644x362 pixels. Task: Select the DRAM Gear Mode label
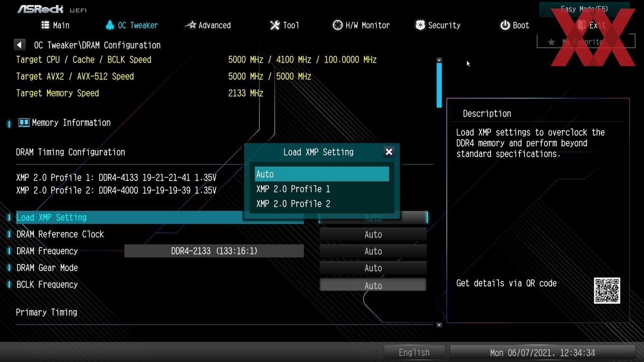pos(47,268)
